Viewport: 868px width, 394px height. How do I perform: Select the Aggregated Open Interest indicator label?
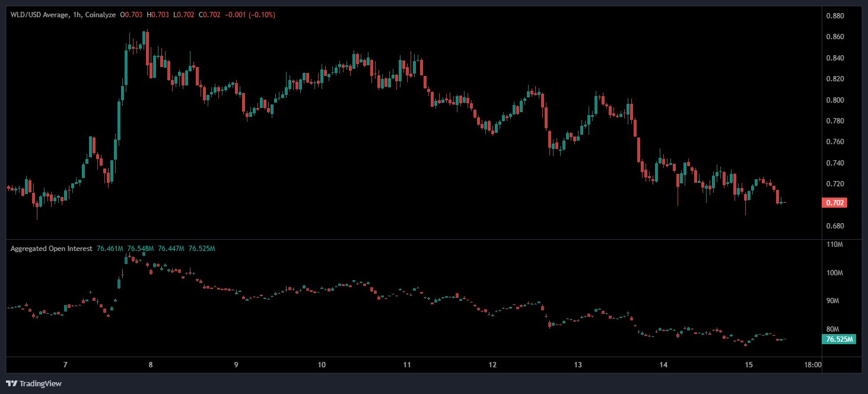pos(51,249)
